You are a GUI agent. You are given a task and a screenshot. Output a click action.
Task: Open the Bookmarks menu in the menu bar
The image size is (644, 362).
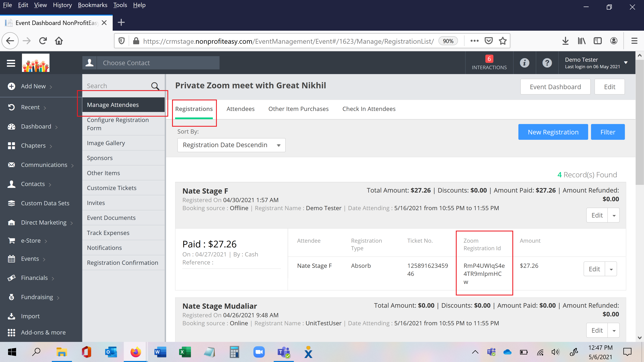pos(93,5)
